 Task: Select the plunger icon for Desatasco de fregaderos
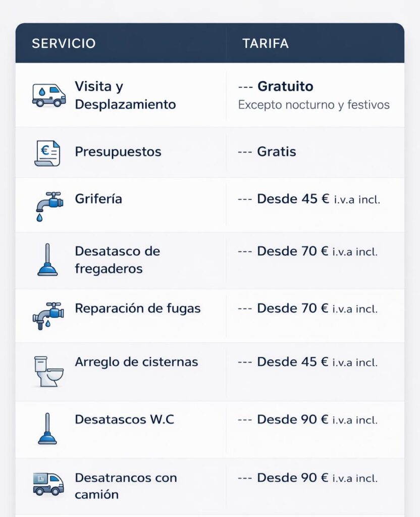coord(47,260)
